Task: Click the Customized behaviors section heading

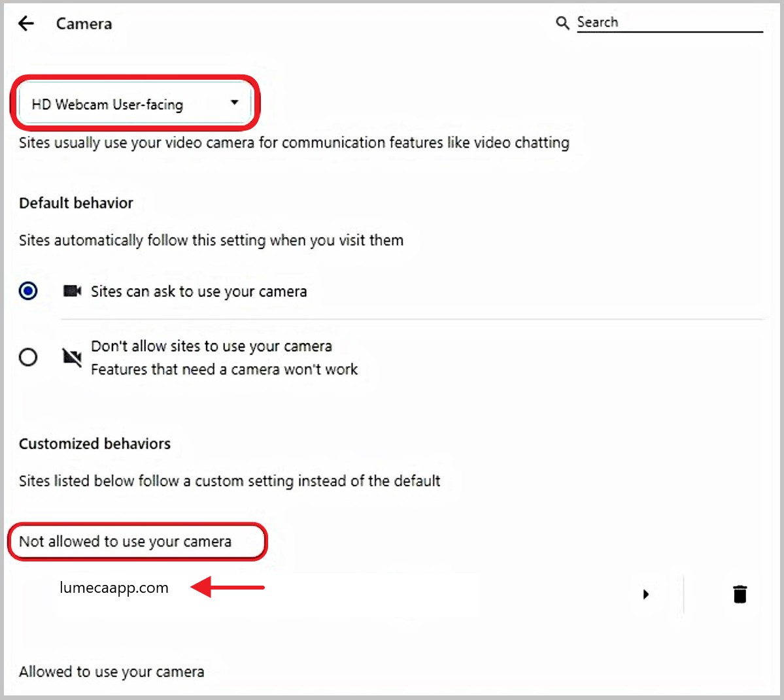Action: (x=95, y=444)
